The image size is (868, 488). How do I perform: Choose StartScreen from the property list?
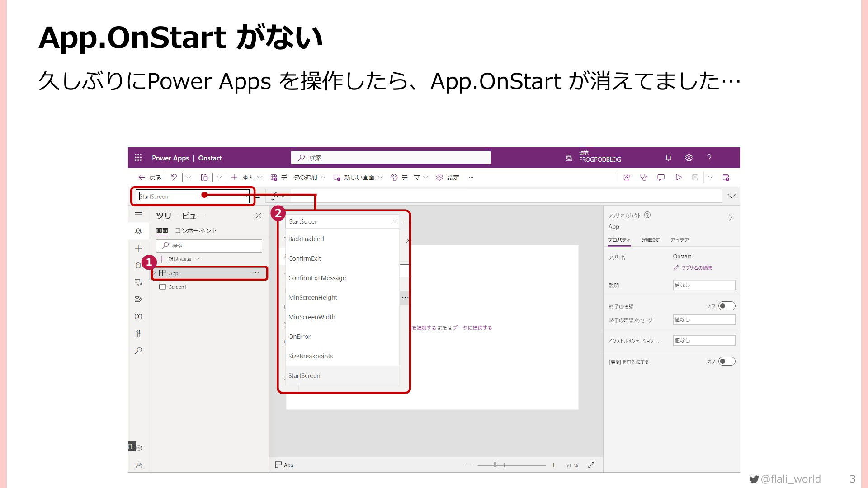pos(343,375)
